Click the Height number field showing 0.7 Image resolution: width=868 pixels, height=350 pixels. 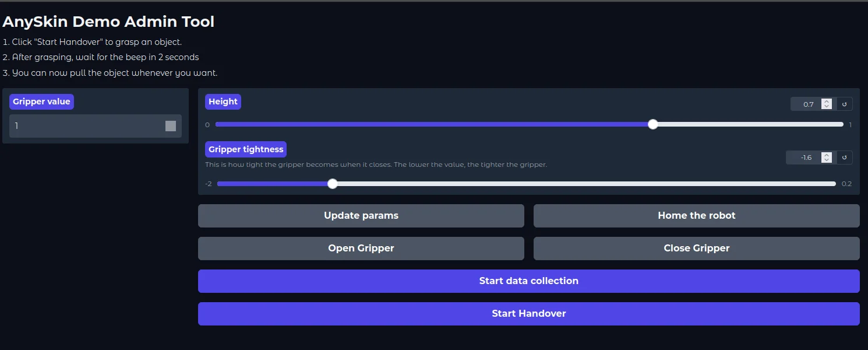tap(807, 104)
